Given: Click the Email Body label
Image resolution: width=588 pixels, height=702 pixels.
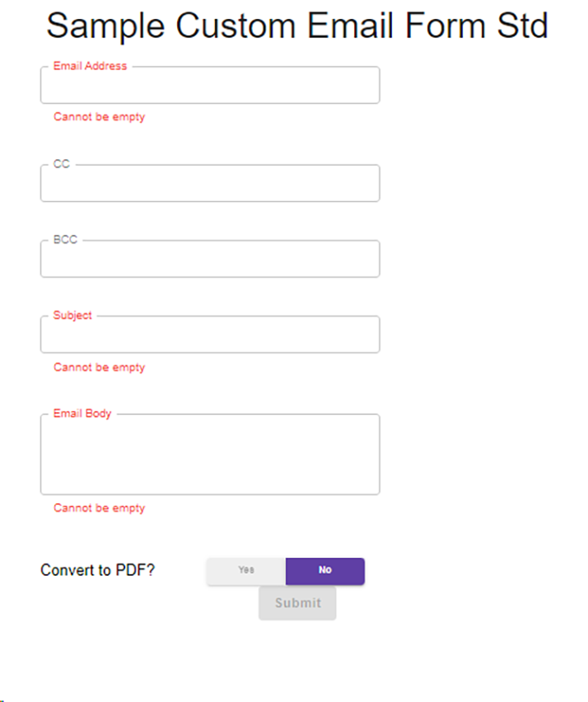Looking at the screenshot, I should 82,414.
